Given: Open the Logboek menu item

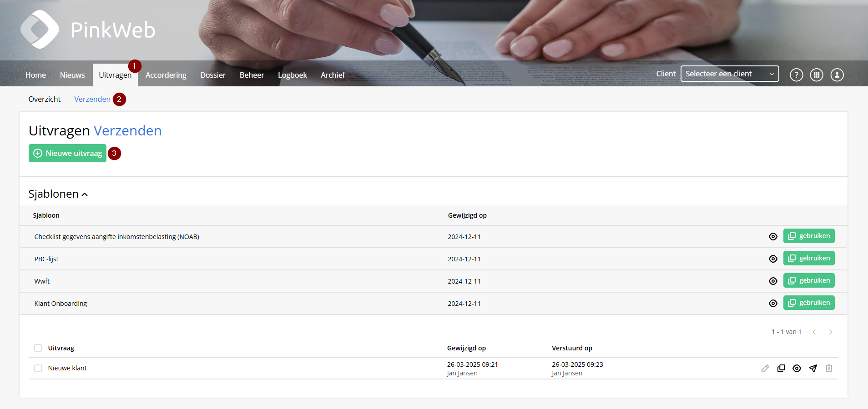Looking at the screenshot, I should point(293,75).
